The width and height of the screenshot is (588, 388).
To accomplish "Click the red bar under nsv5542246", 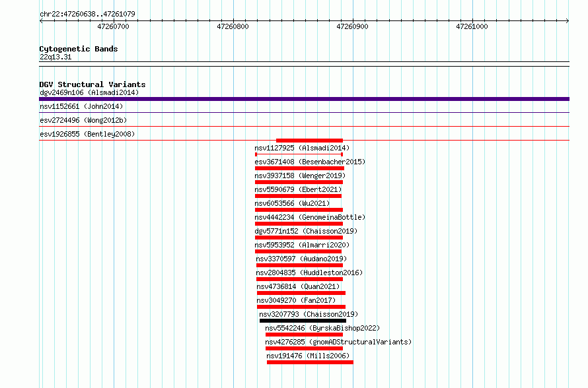I will (x=304, y=335).
